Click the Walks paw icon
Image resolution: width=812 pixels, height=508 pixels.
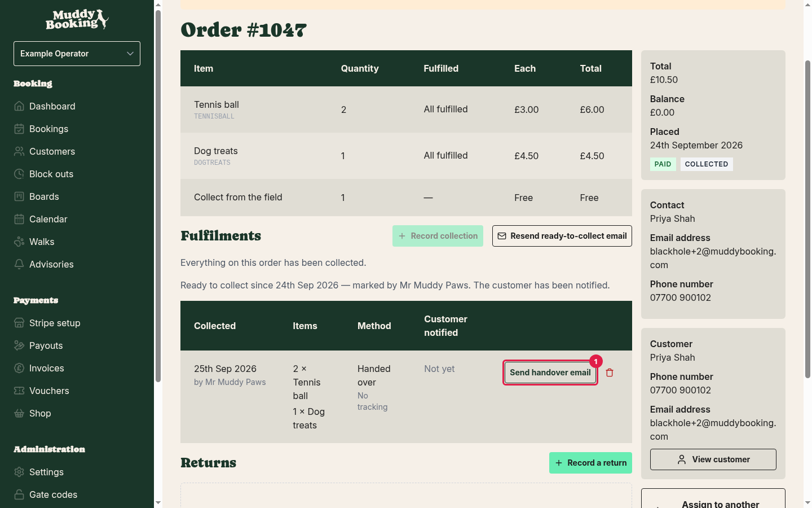tap(19, 242)
